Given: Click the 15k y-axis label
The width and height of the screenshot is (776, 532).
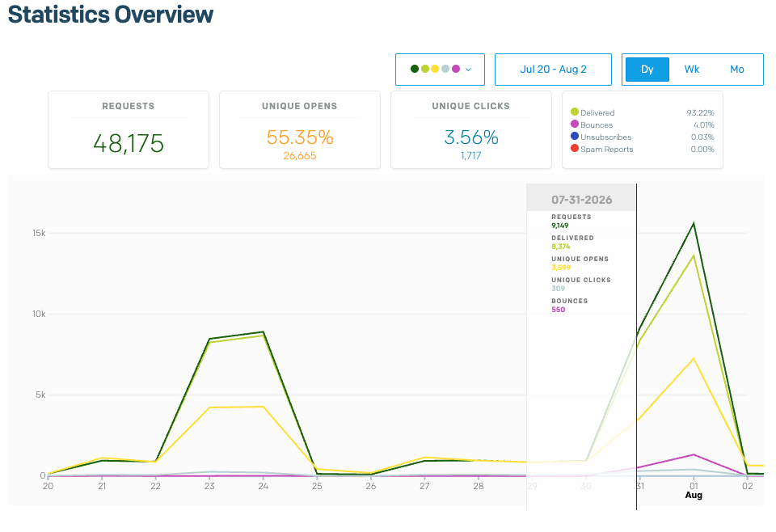Looking at the screenshot, I should pos(39,233).
